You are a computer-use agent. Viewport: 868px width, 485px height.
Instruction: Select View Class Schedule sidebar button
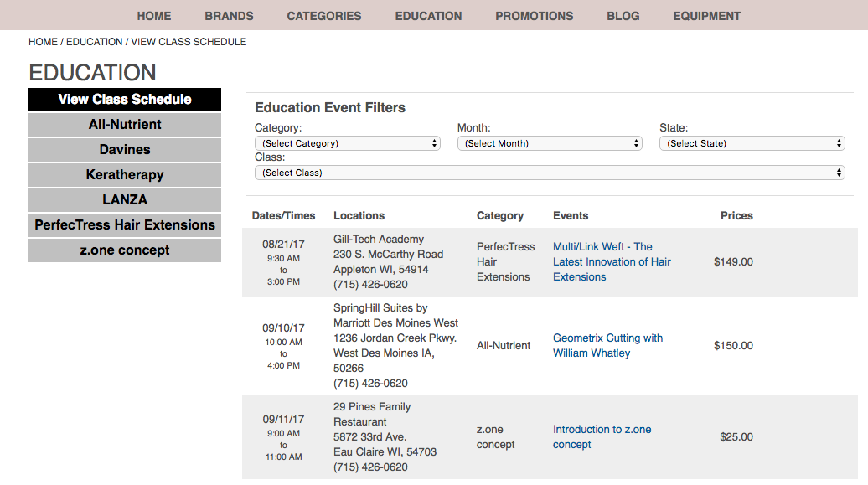[125, 100]
